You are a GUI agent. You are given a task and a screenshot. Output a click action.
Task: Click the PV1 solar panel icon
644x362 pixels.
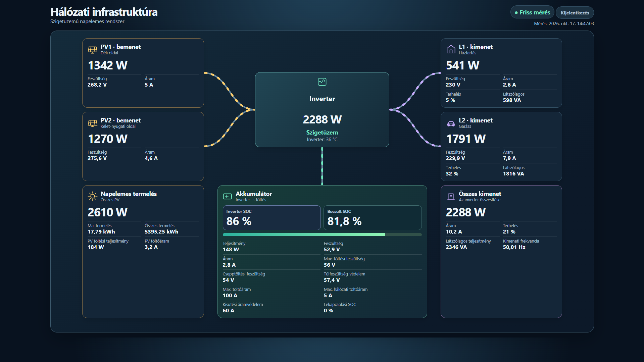[x=93, y=50]
